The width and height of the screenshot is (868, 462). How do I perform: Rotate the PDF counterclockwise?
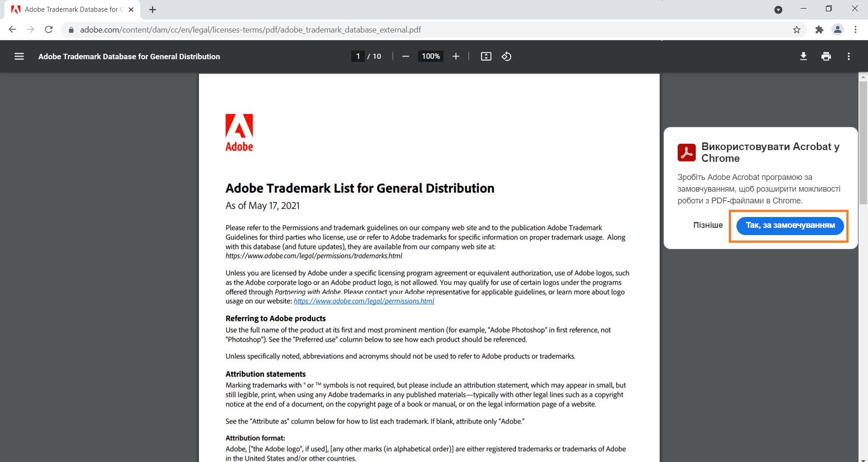tap(506, 57)
